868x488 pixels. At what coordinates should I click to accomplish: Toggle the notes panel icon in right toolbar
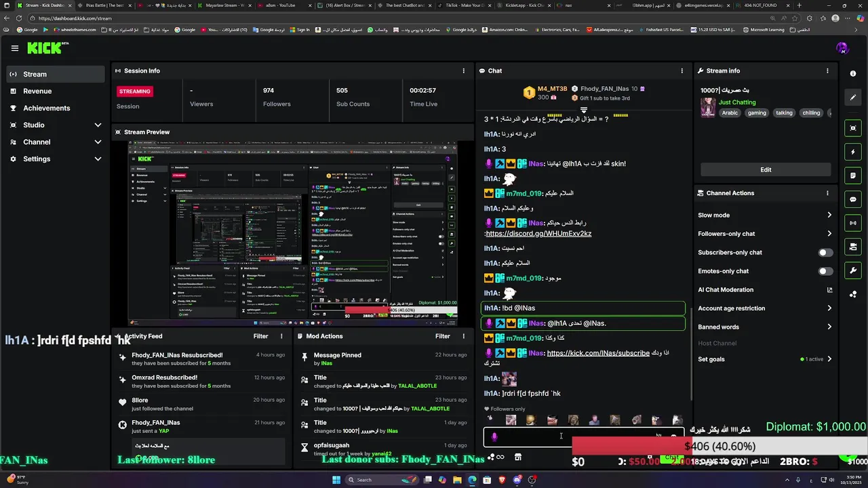(853, 176)
